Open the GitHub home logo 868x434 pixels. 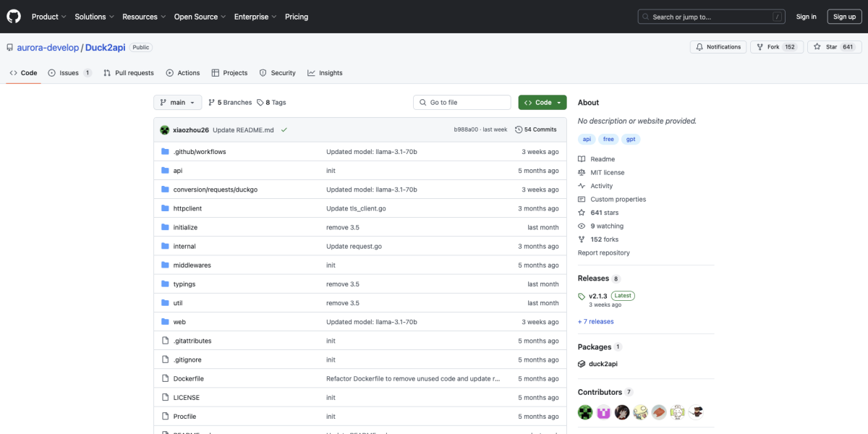13,16
